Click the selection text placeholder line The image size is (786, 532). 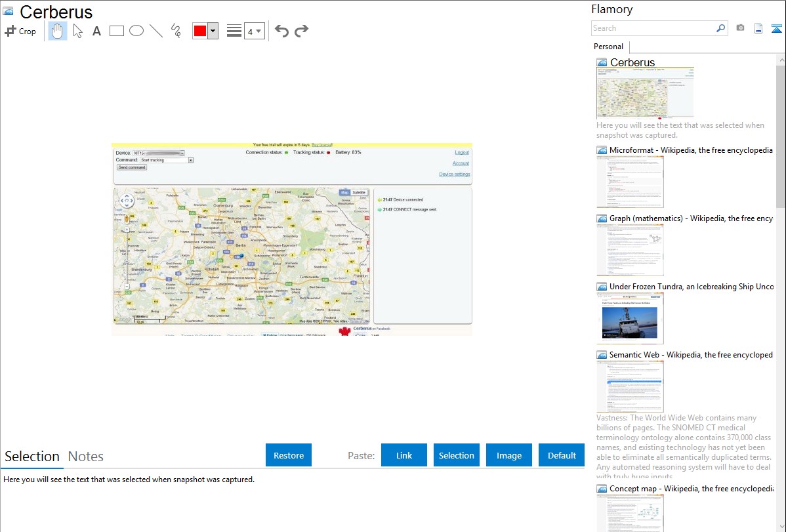click(129, 480)
